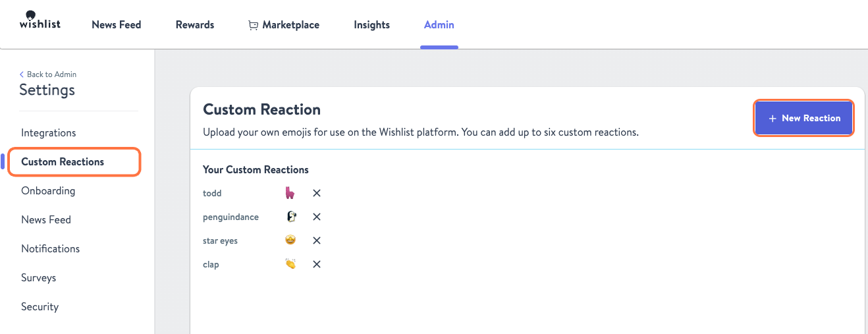Click the star eyes emoji
Image resolution: width=868 pixels, height=334 pixels.
pos(290,240)
